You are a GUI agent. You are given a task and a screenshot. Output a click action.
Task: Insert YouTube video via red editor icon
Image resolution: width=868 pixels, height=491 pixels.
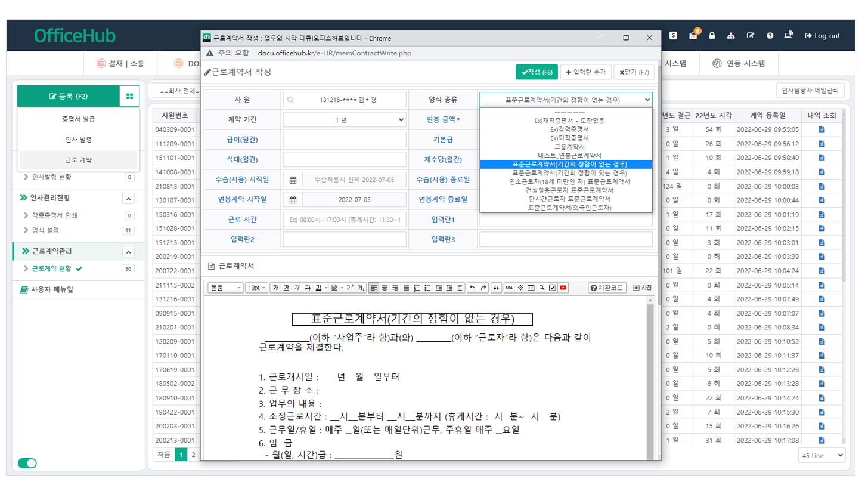coord(563,288)
